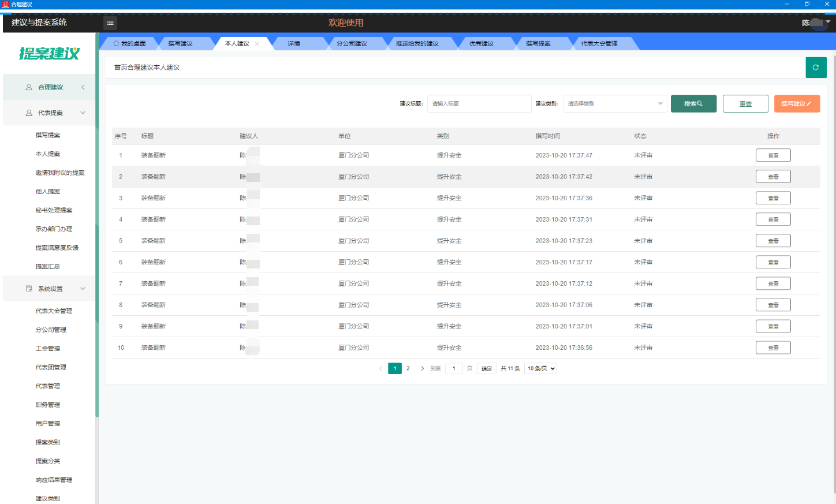Click the user icon beside 代表提案
The width and height of the screenshot is (836, 504).
click(29, 113)
